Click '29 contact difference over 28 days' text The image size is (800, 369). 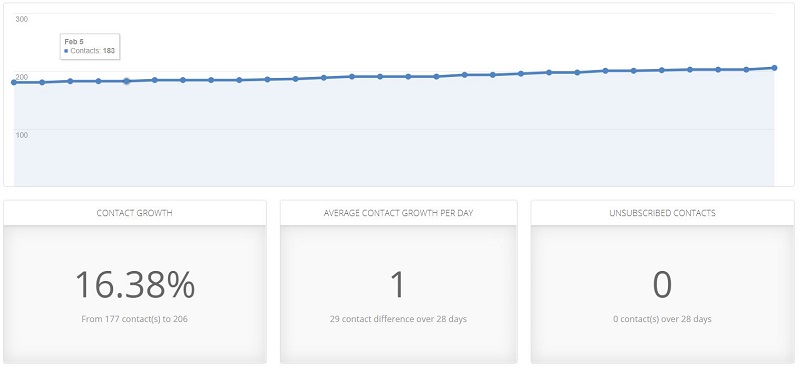click(398, 319)
